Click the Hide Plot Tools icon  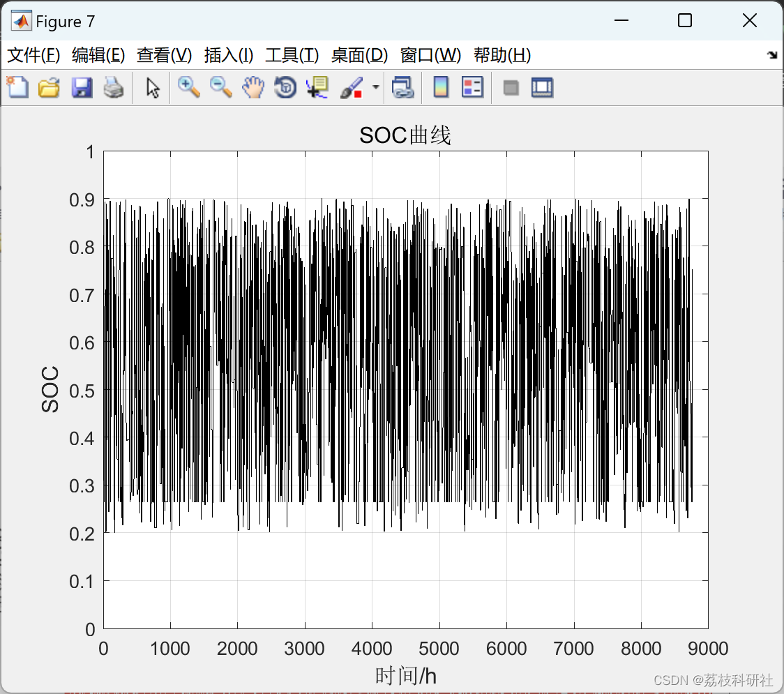tap(511, 88)
